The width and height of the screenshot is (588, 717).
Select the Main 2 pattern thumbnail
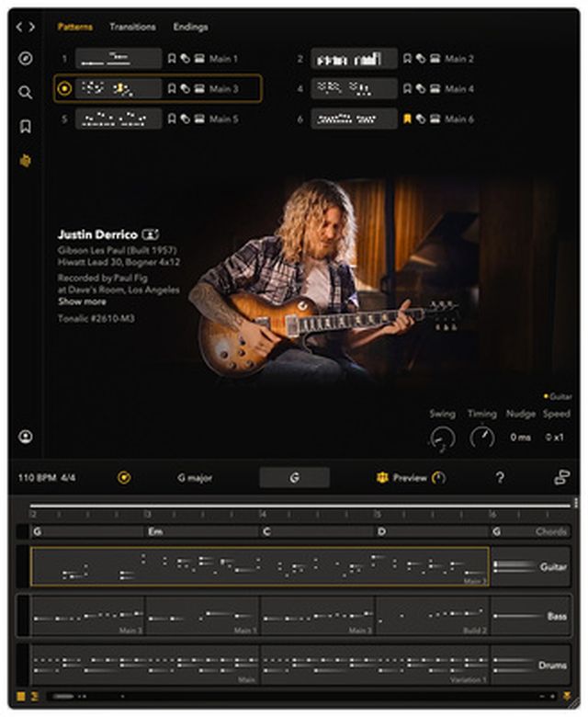(x=354, y=59)
